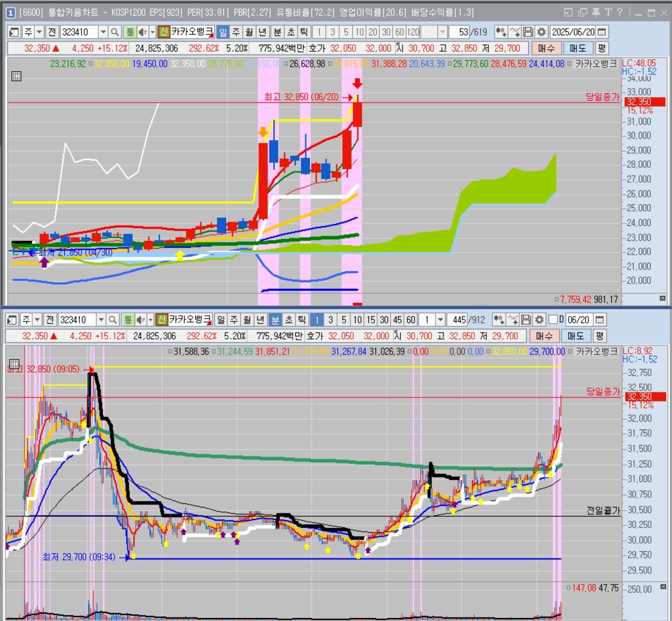Viewport: 672px width, 621px height.
Task: Select the 3 minute interval in lower toolbar
Action: [331, 320]
